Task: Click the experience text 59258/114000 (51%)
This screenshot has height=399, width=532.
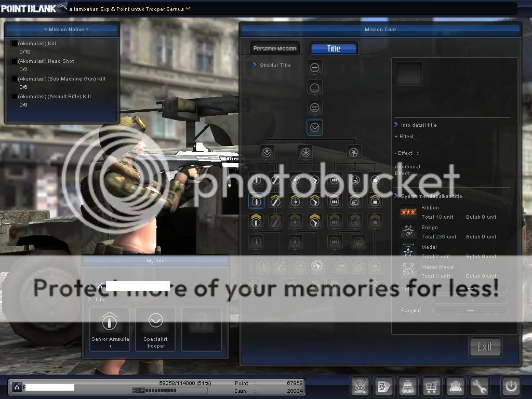Action: click(185, 383)
